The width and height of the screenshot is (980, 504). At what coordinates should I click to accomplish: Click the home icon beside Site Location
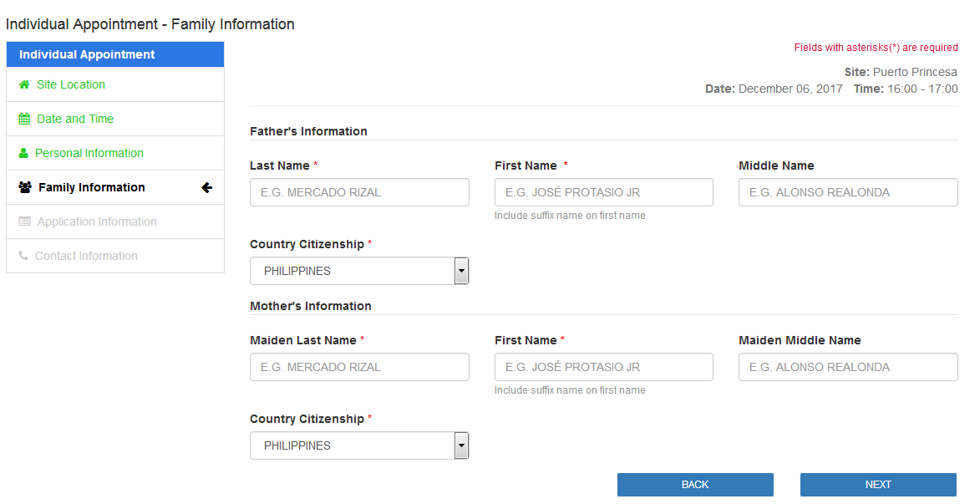pos(24,84)
